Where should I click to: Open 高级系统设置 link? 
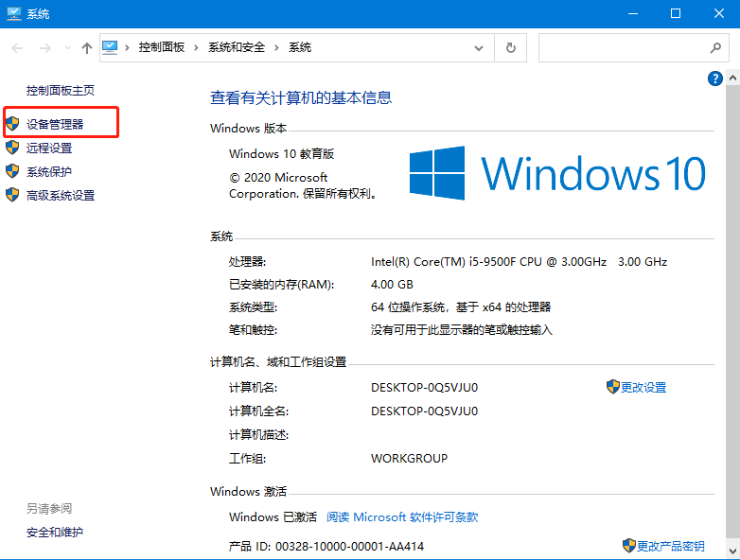[61, 195]
